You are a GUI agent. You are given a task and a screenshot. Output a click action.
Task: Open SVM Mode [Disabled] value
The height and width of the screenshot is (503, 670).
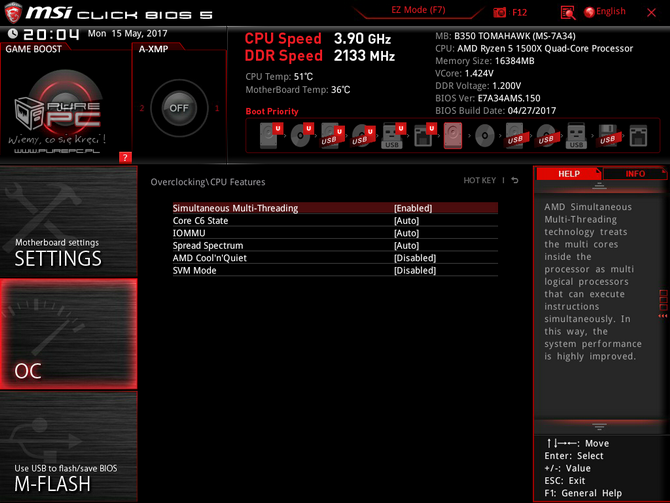tap(415, 270)
